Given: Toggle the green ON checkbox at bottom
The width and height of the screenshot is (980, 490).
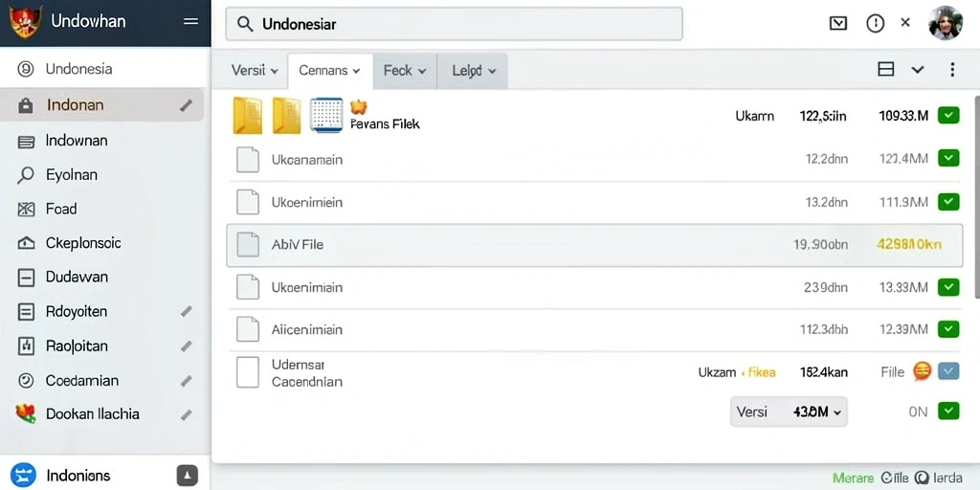Looking at the screenshot, I should [948, 412].
